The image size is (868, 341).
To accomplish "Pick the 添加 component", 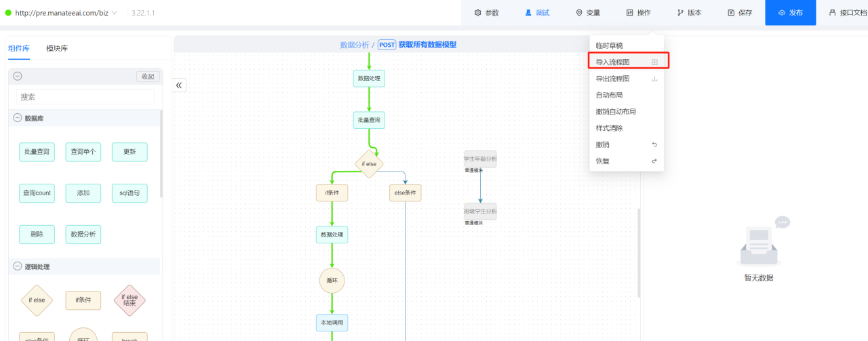I will 83,193.
